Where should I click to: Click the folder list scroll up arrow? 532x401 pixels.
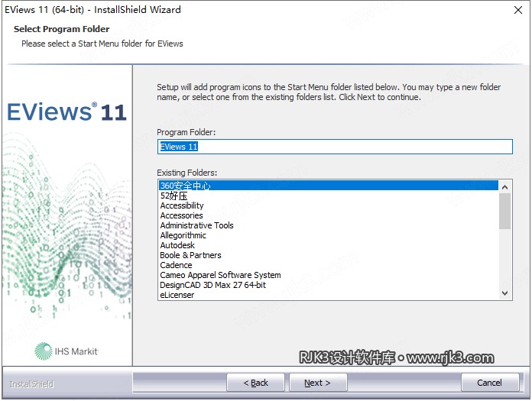click(x=504, y=187)
